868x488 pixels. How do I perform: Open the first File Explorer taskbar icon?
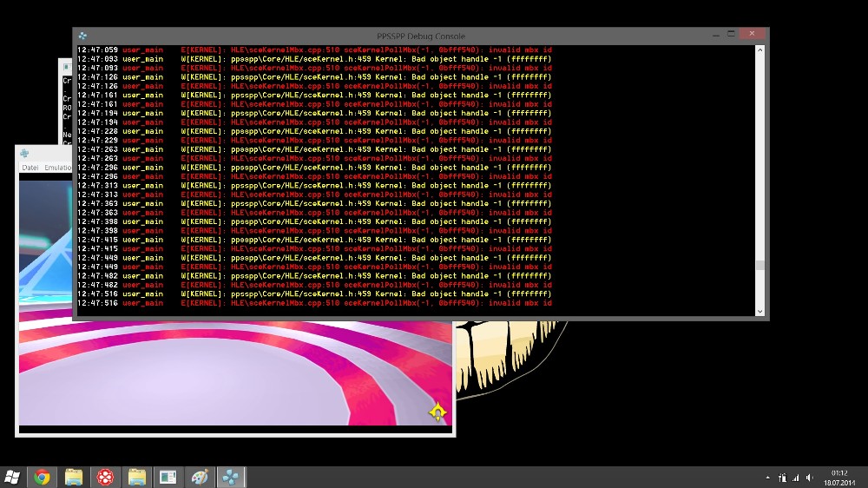click(74, 477)
